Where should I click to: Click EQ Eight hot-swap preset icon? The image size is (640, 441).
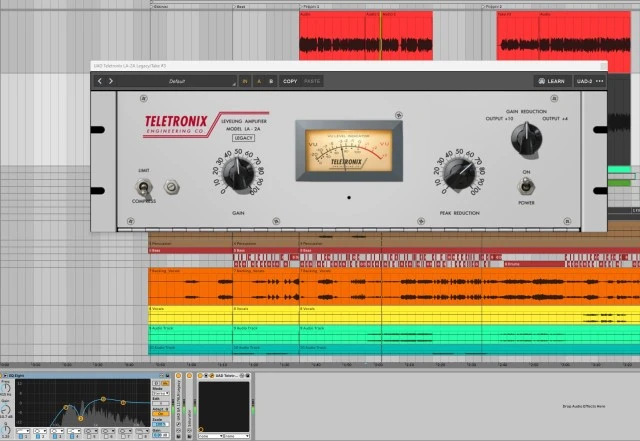(x=162, y=376)
